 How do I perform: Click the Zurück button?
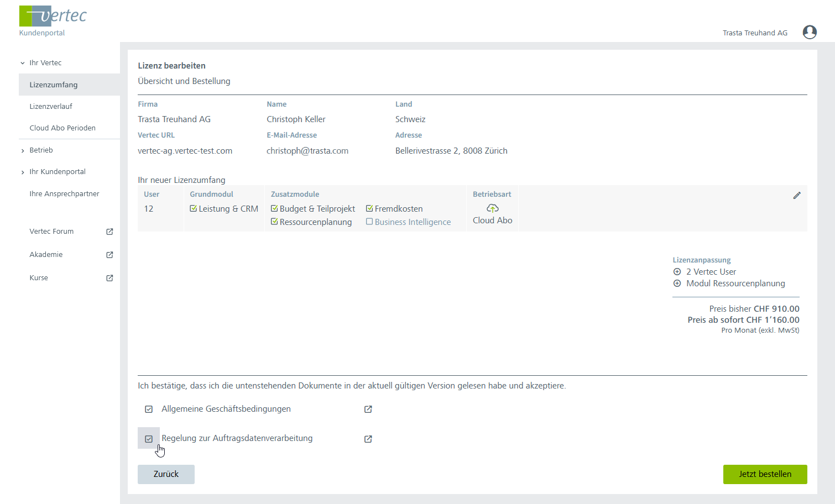pos(166,474)
